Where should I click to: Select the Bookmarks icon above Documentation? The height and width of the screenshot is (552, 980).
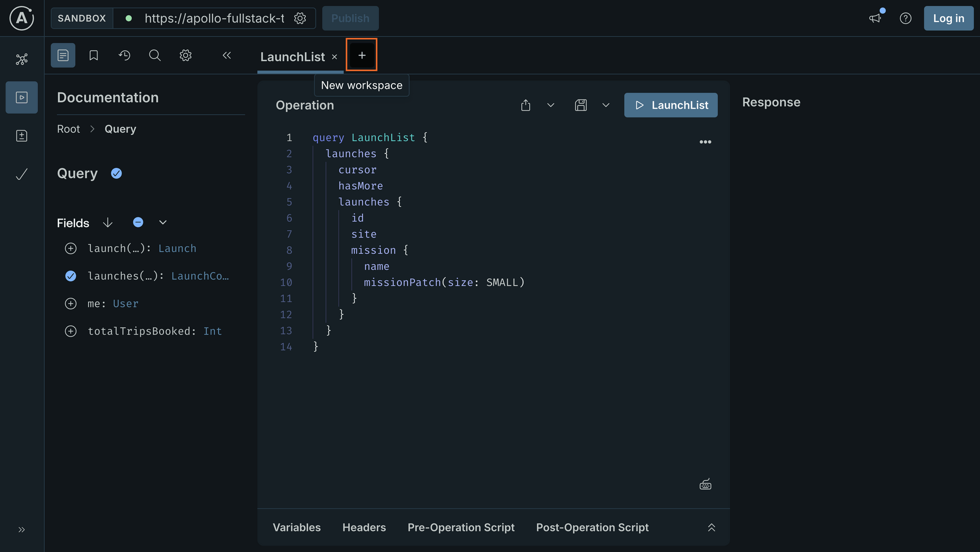93,55
